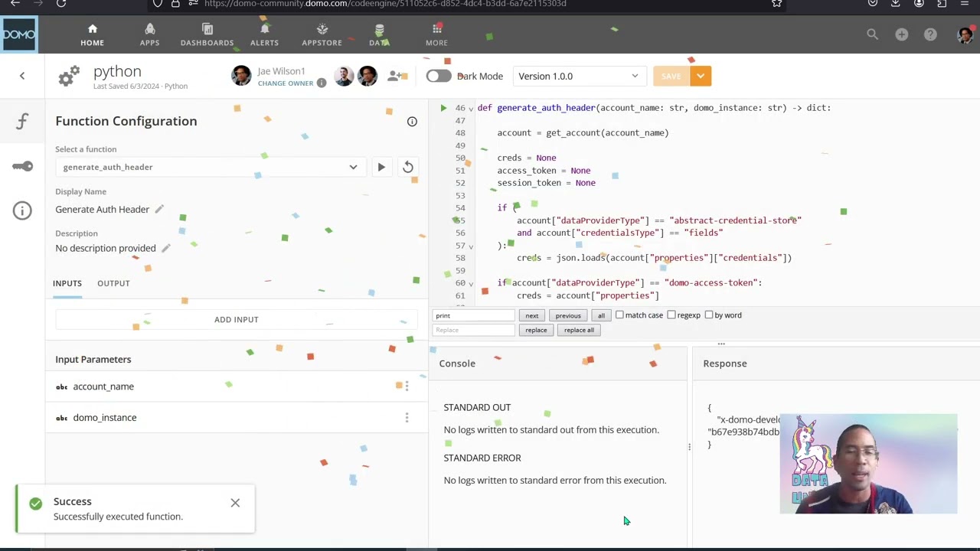The height and width of the screenshot is (551, 980).
Task: Click the next search button
Action: 532,315
